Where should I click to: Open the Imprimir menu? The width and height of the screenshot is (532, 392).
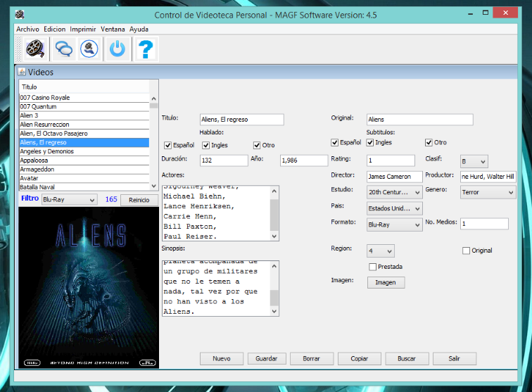point(83,30)
